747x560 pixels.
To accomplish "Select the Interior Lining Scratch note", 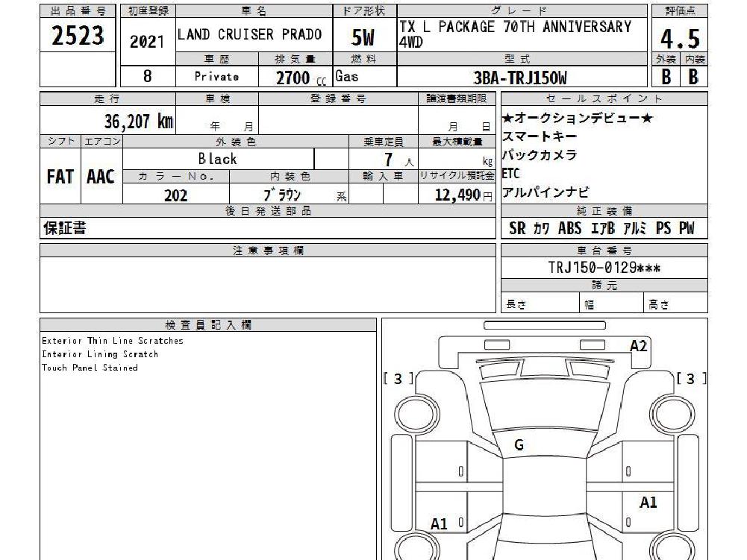I will 100,353.
